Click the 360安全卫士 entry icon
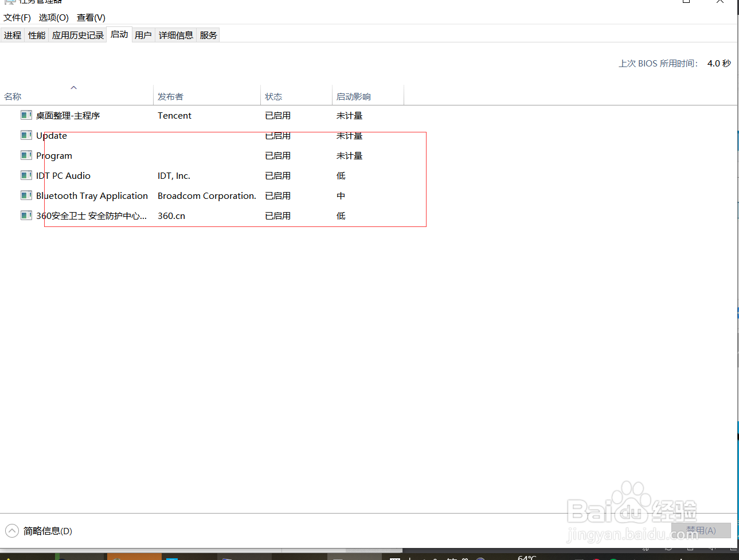 coord(26,216)
